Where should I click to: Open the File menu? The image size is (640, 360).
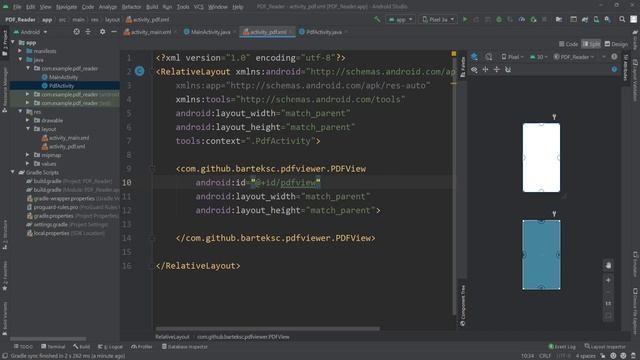17,7
